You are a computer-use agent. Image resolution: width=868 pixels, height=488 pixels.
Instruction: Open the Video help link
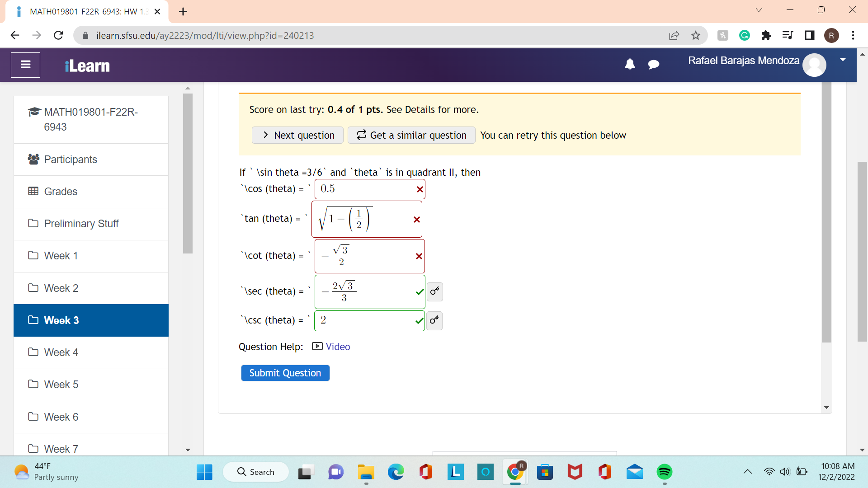point(338,347)
